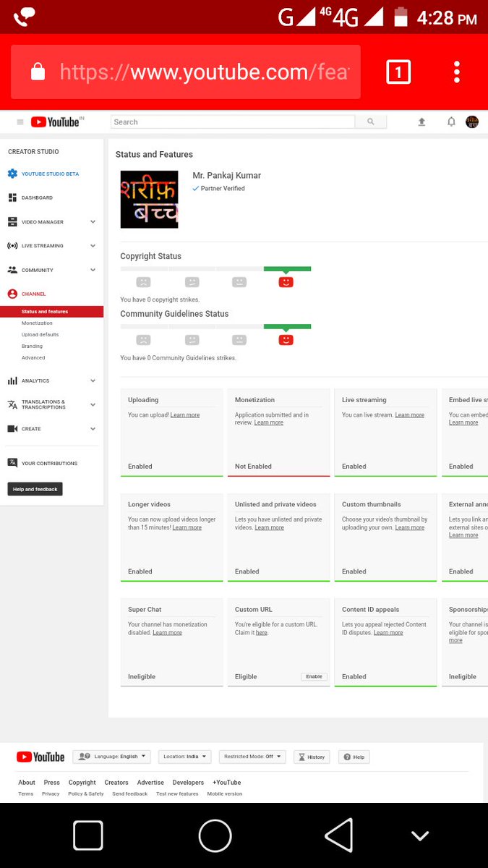Click the Create camera icon
This screenshot has width=488, height=868.
pos(12,429)
